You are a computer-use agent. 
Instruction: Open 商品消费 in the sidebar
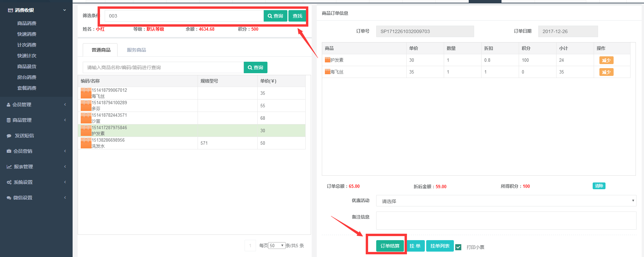(27, 23)
